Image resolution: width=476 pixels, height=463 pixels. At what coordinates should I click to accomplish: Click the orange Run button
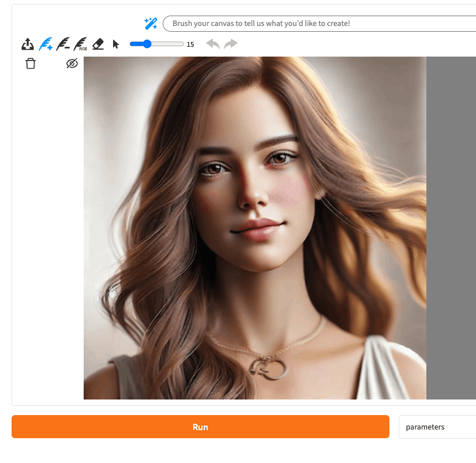point(200,427)
